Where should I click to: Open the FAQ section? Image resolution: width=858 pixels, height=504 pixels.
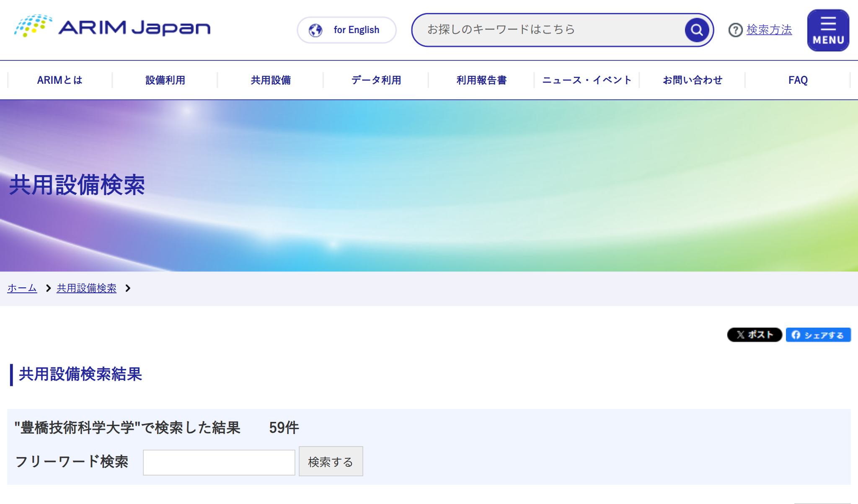797,80
